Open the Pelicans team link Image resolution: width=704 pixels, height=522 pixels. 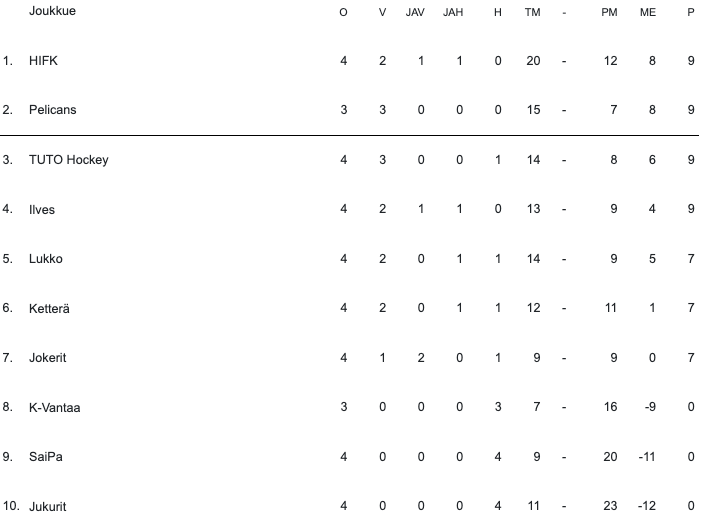pyautogui.click(x=52, y=110)
